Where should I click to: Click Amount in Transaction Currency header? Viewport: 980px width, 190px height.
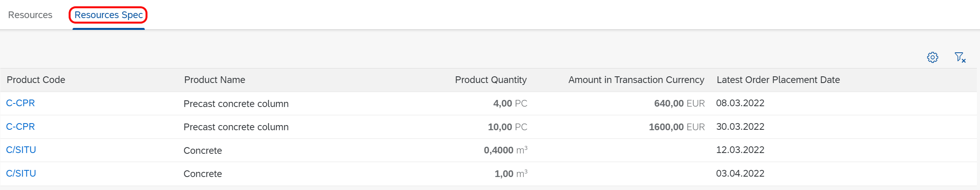coord(636,80)
